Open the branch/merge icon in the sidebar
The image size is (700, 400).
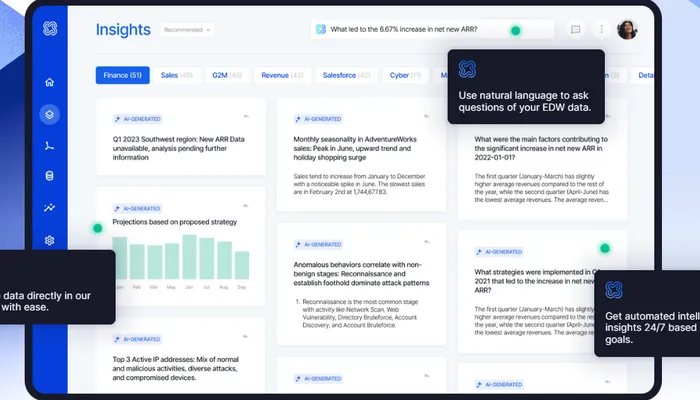[x=49, y=146]
